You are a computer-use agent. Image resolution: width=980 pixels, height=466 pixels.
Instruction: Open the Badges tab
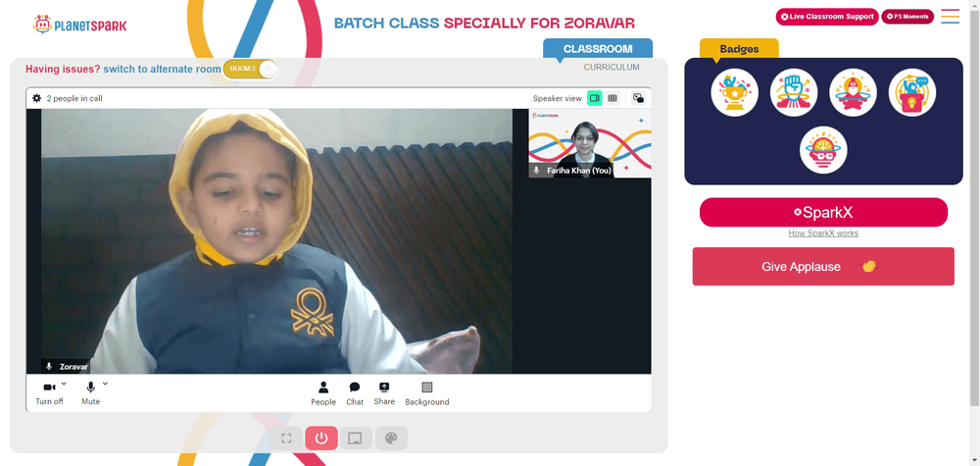(739, 49)
